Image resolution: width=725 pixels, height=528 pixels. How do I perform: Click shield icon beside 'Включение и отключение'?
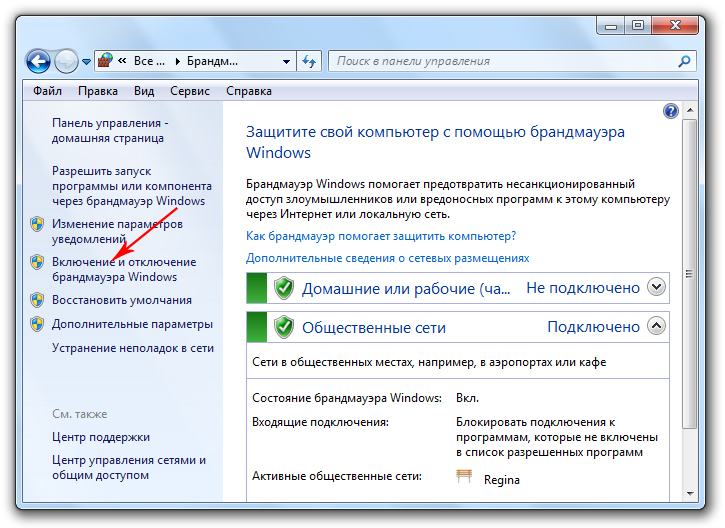click(x=37, y=262)
